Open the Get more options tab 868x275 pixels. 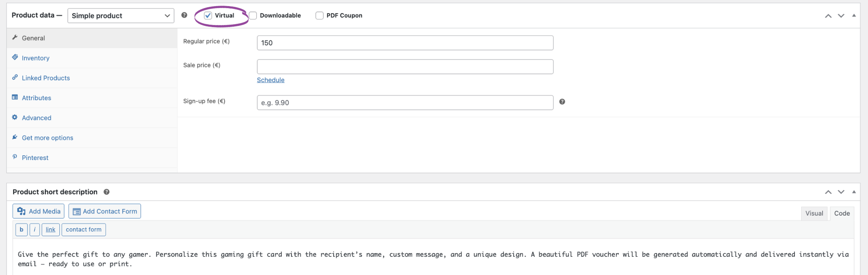point(92,137)
